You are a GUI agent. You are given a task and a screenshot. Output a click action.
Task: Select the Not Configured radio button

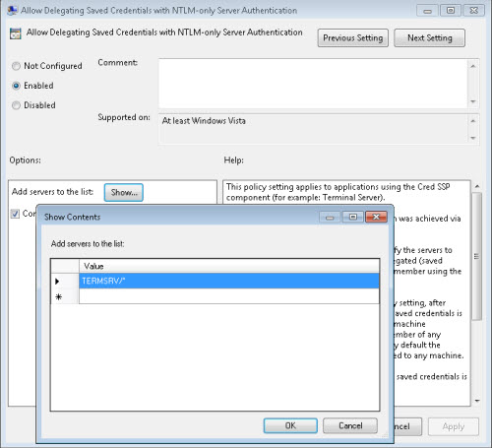(x=16, y=66)
